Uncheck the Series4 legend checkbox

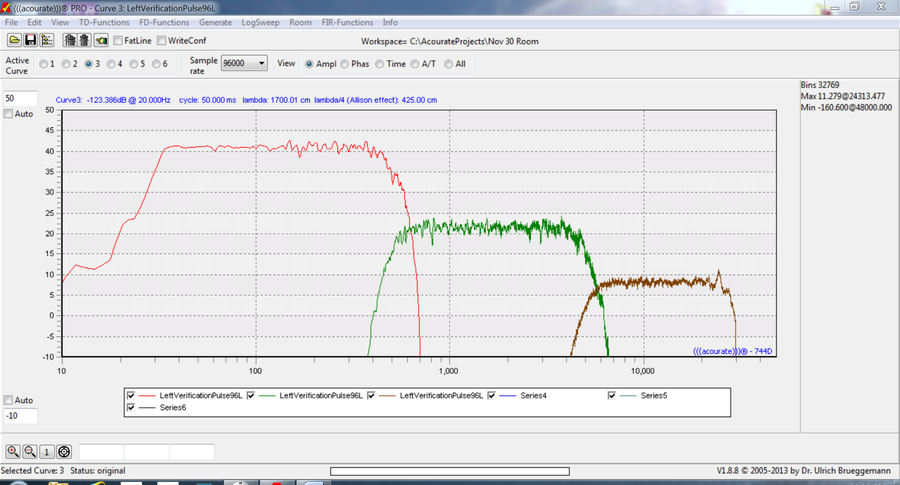(x=491, y=395)
